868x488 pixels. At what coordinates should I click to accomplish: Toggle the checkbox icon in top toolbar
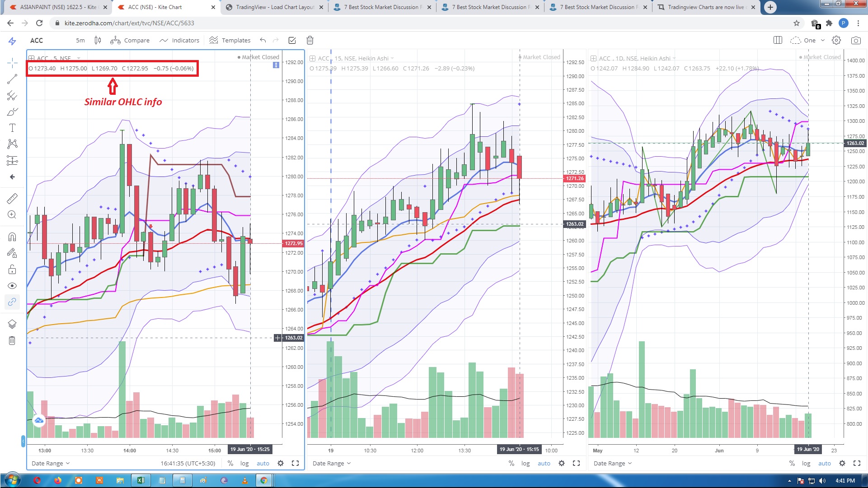292,40
